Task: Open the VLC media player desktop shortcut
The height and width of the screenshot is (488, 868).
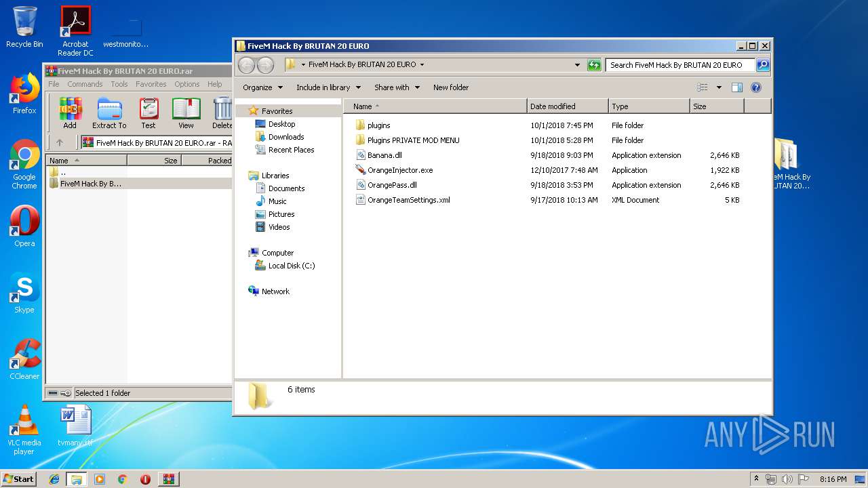Action: click(x=24, y=430)
